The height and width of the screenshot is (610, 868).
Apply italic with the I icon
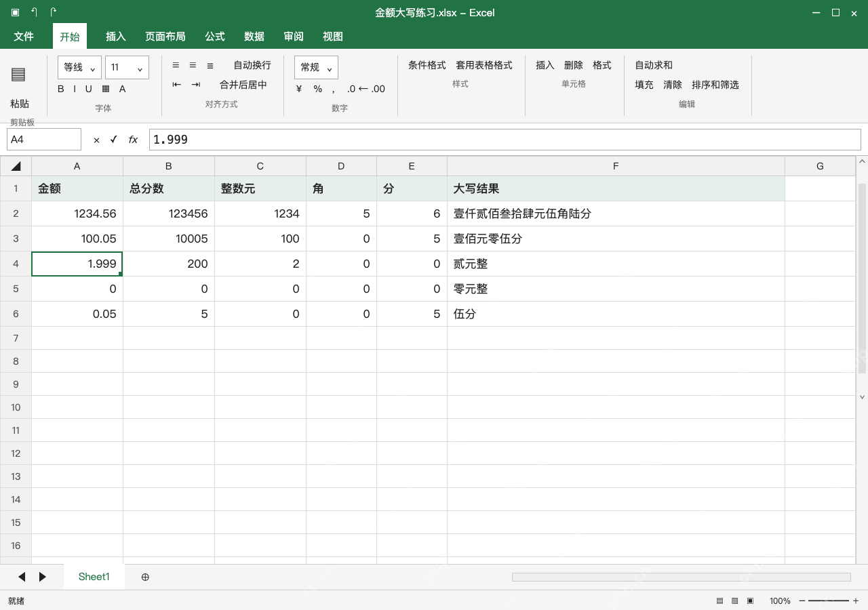pos(75,89)
